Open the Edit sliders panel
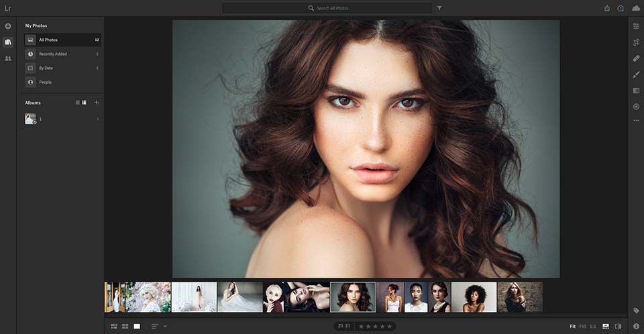This screenshot has height=334, width=644. 636,26
